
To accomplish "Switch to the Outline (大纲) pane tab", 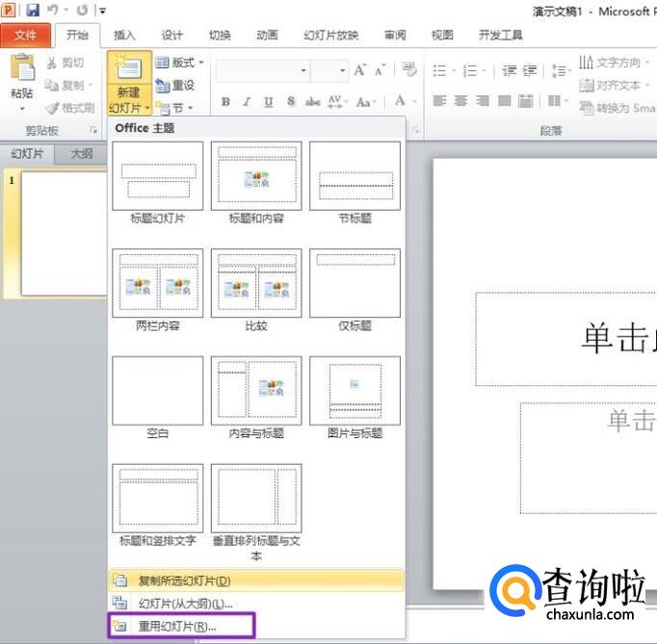I will [81, 154].
